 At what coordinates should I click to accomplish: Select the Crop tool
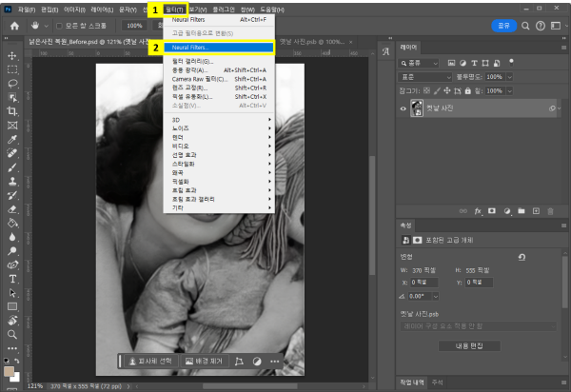pos(12,111)
